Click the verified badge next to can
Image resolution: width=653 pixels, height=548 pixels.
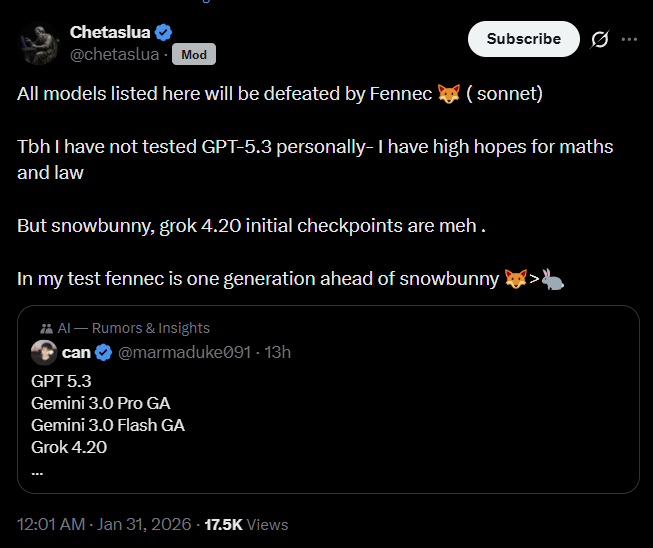(103, 352)
